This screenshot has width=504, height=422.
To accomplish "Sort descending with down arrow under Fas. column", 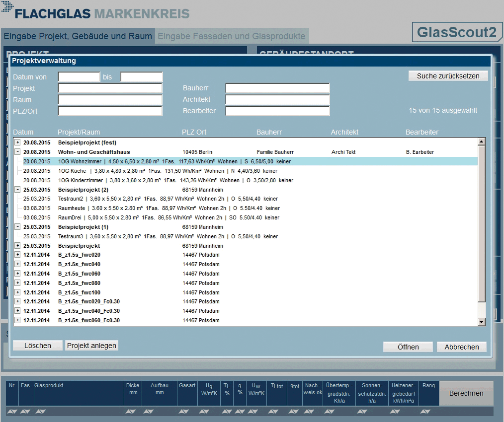I will click(28, 412).
